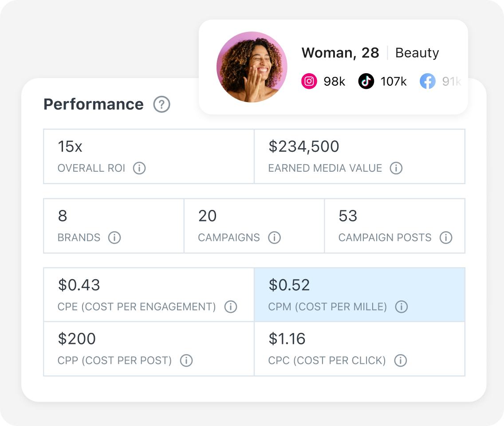Toggle selection of the CPE metric tile
This screenshot has width=504, height=426.
148,294
